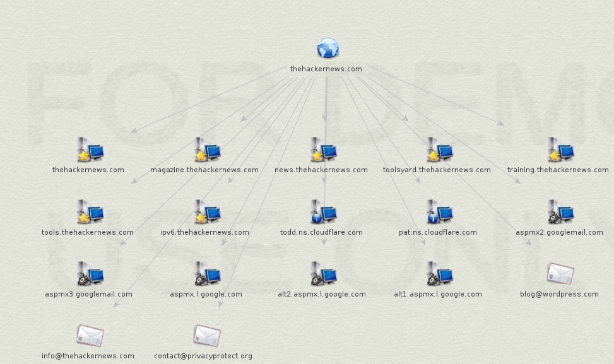
Task: Click the magazine.thehackernews.com node label
Action: 205,170
